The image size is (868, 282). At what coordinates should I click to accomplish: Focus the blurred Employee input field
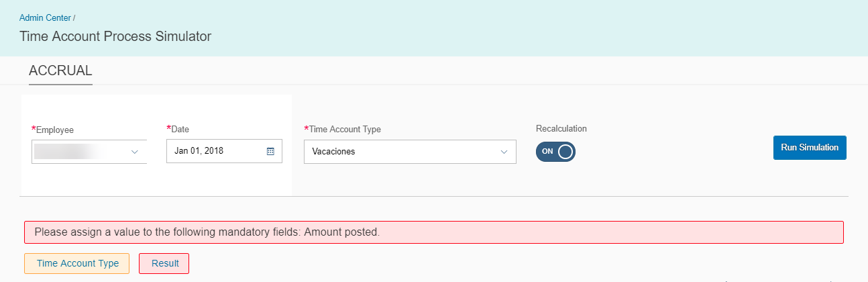pos(89,152)
